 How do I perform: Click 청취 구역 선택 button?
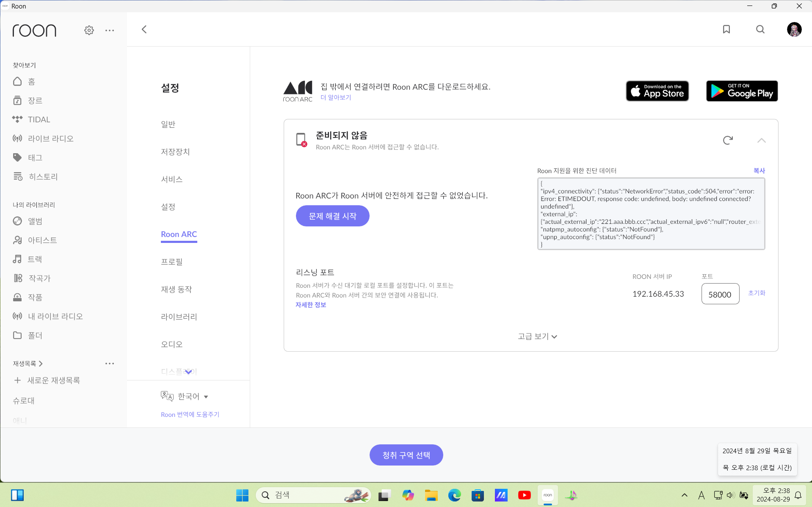click(x=406, y=455)
